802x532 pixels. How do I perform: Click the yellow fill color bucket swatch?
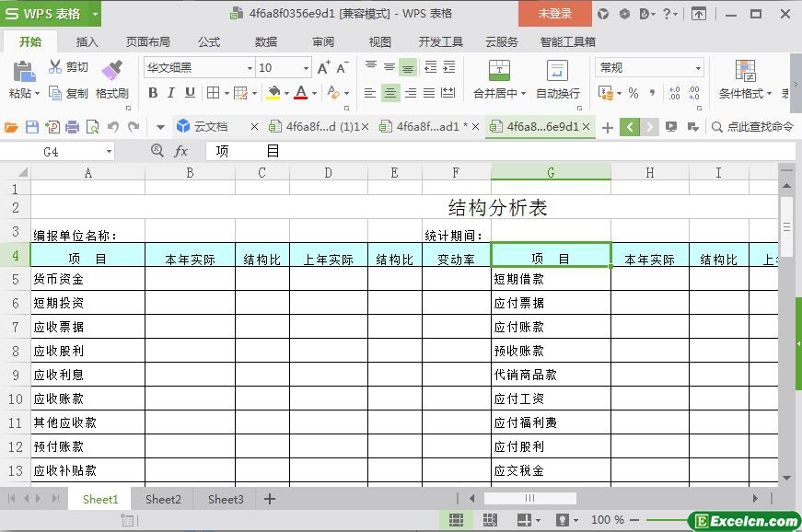click(273, 93)
